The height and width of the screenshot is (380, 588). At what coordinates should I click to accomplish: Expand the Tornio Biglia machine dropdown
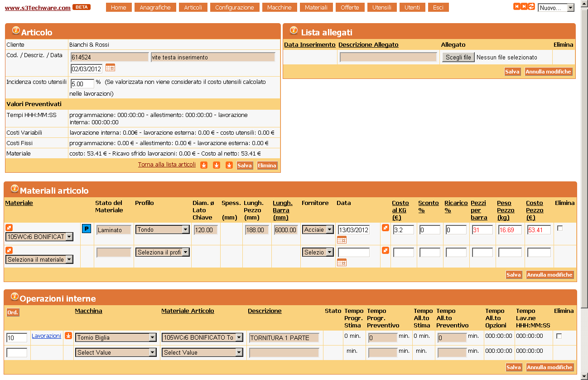click(116, 338)
